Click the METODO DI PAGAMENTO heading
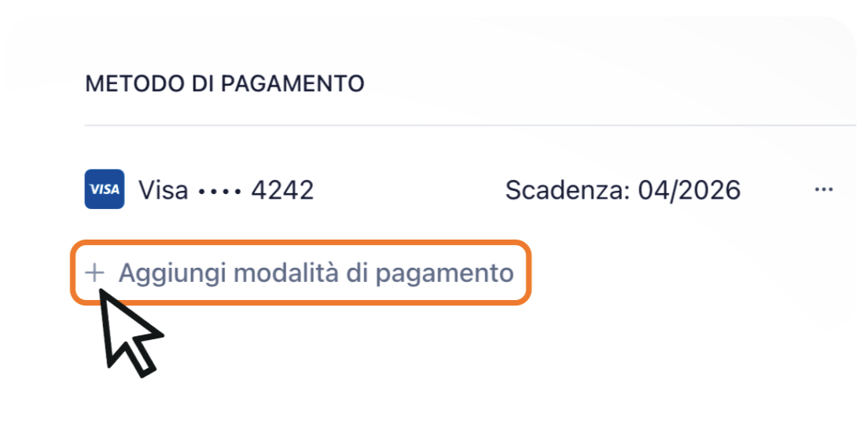The image size is (868, 421). tap(224, 84)
